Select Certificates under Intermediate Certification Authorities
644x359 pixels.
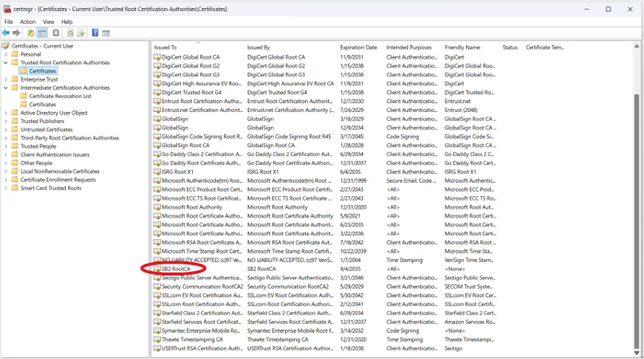click(x=42, y=104)
